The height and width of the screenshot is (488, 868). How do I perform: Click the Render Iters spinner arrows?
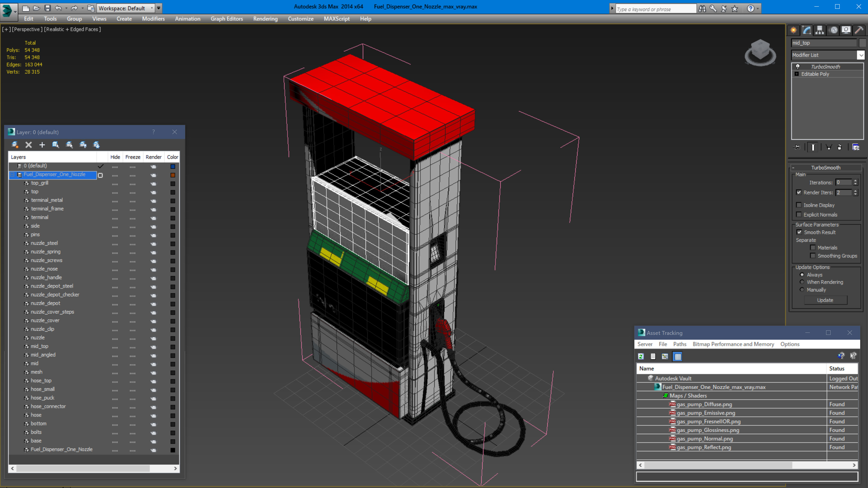855,192
